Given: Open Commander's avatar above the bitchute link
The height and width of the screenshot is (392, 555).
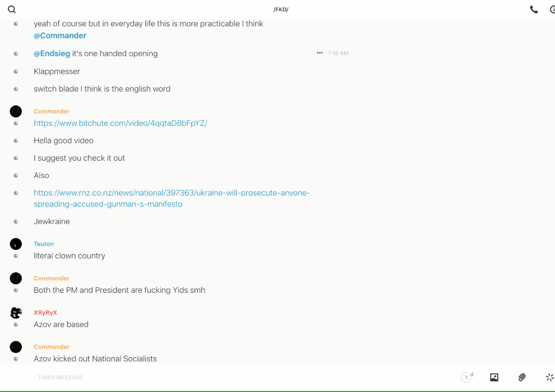Looking at the screenshot, I should [16, 111].
